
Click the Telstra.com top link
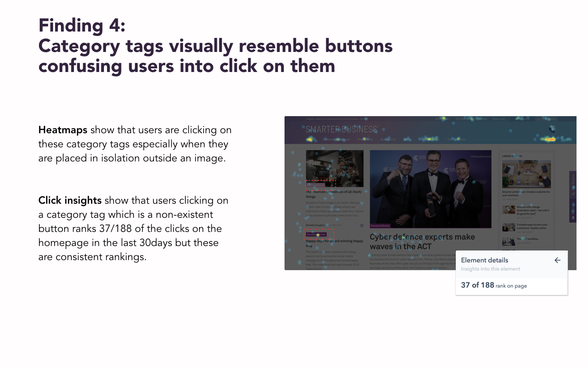coord(498,119)
